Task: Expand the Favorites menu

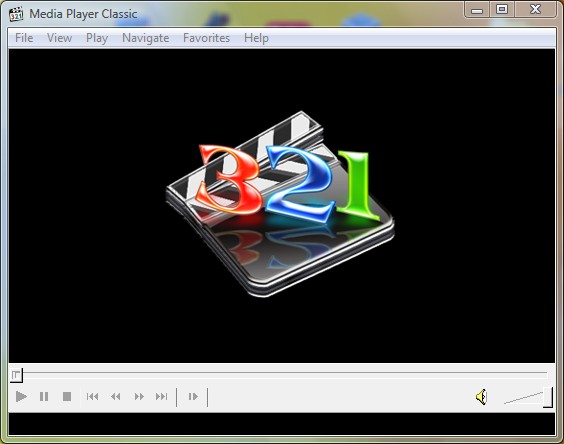Action: 206,38
